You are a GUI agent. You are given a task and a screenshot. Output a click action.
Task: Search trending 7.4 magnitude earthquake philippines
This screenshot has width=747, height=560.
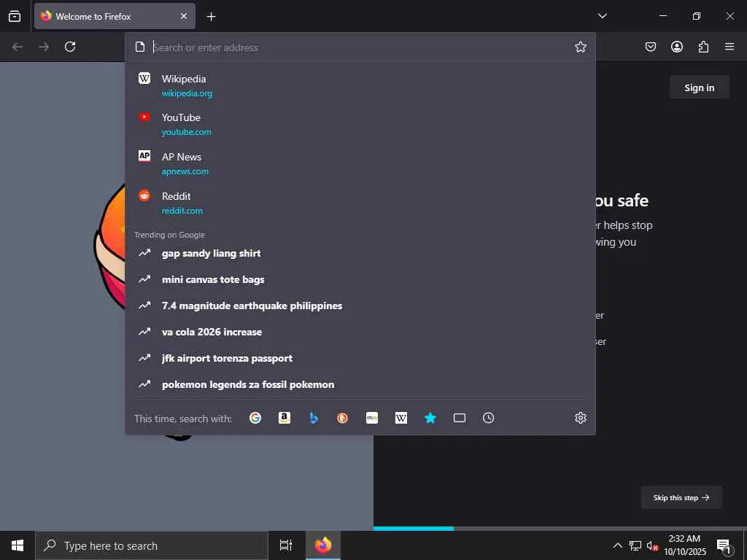click(360, 306)
